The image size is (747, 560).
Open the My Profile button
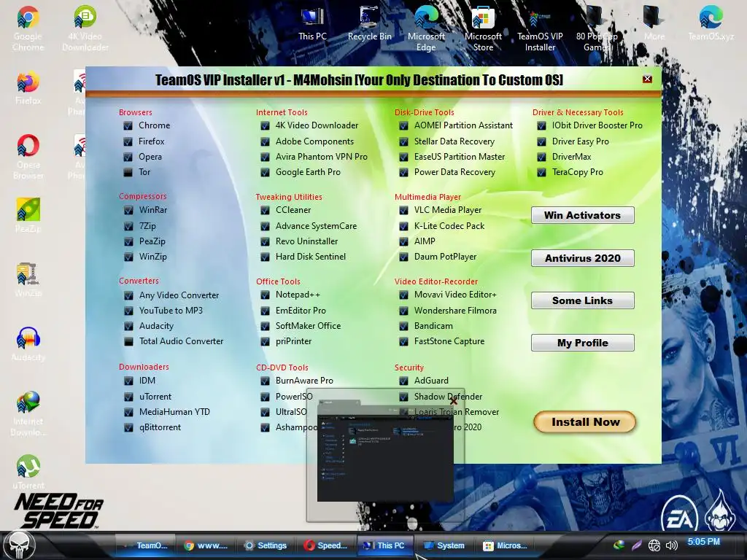(582, 343)
